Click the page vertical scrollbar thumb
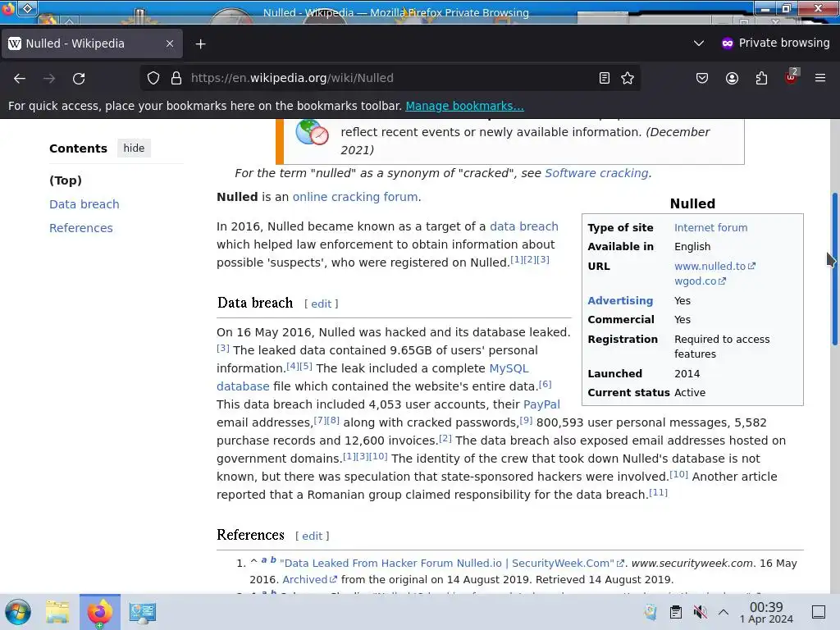Image resolution: width=840 pixels, height=630 pixels. click(x=834, y=269)
